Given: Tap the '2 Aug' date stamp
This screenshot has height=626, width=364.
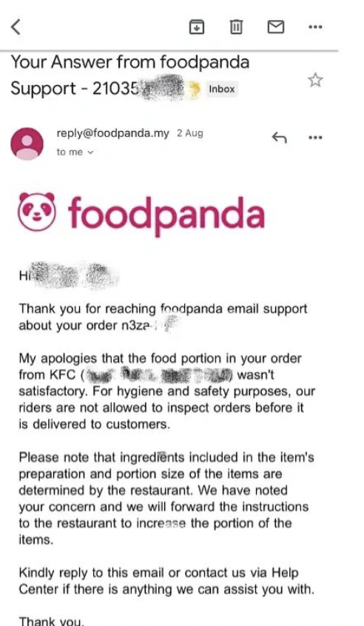Looking at the screenshot, I should click(190, 133).
